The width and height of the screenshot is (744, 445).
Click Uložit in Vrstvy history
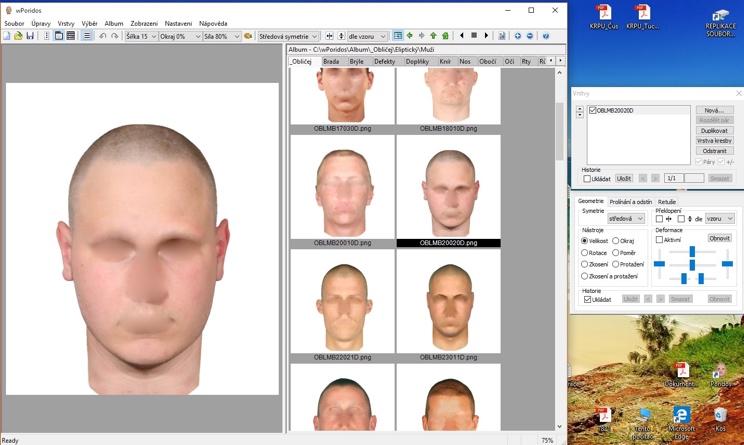click(x=624, y=178)
